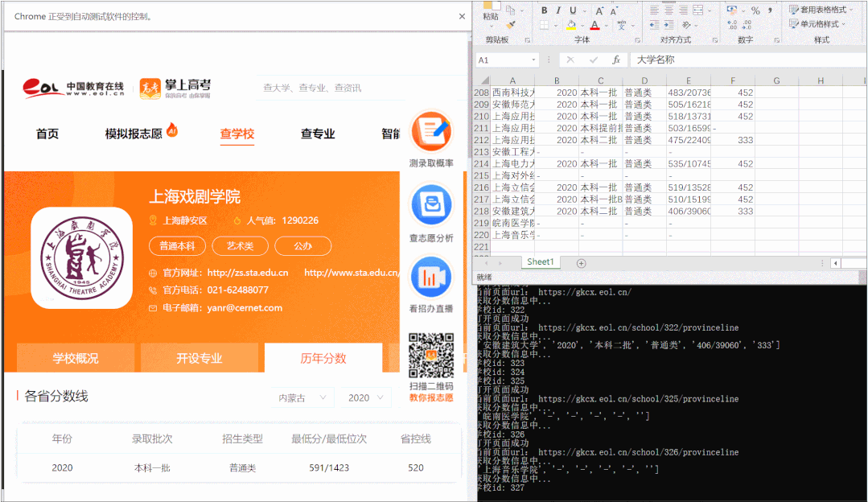The width and height of the screenshot is (868, 502).
Task: Open the borders dropdown arrow
Action: [x=556, y=26]
